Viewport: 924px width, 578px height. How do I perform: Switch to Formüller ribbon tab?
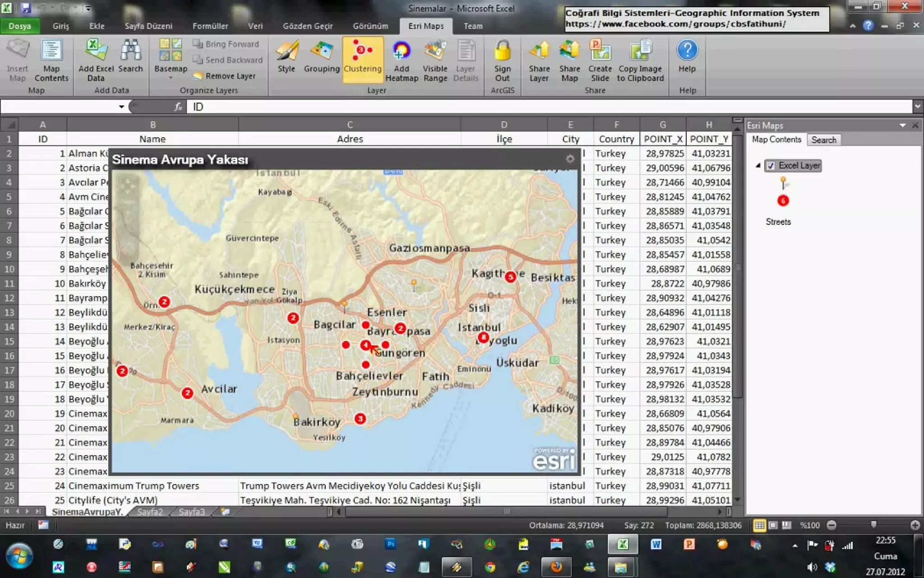[x=210, y=26]
